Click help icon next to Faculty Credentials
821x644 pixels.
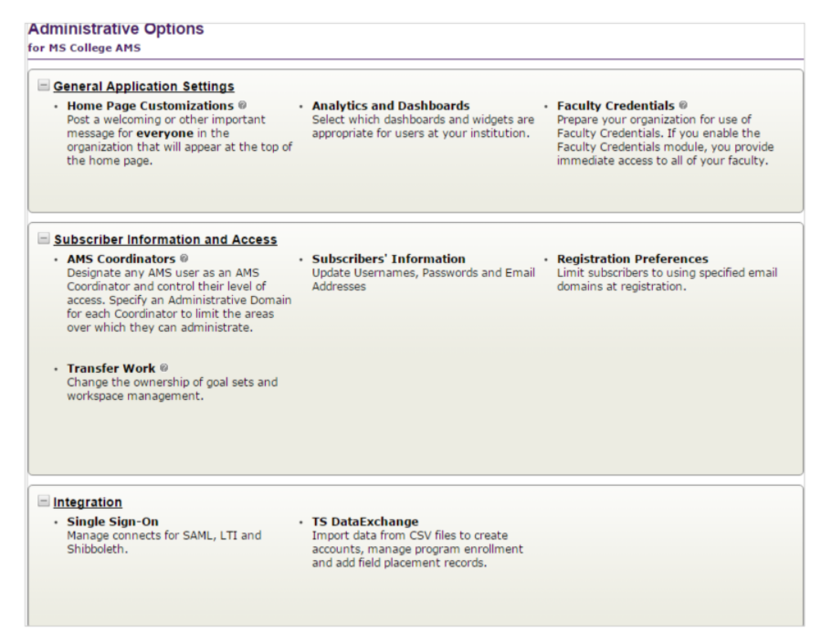coord(683,105)
